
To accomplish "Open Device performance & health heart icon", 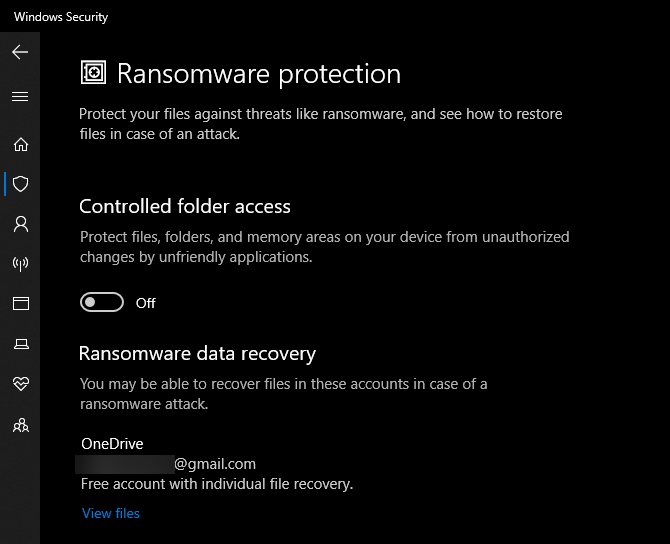I will point(21,383).
